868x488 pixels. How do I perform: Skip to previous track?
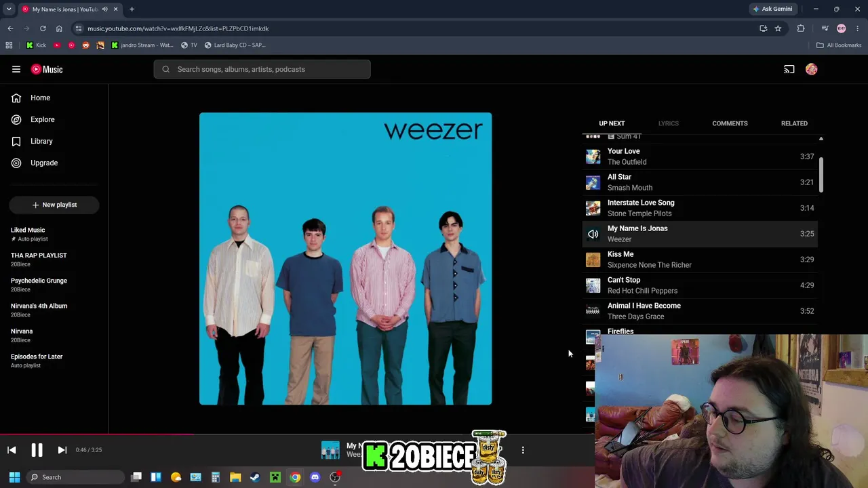(12, 450)
